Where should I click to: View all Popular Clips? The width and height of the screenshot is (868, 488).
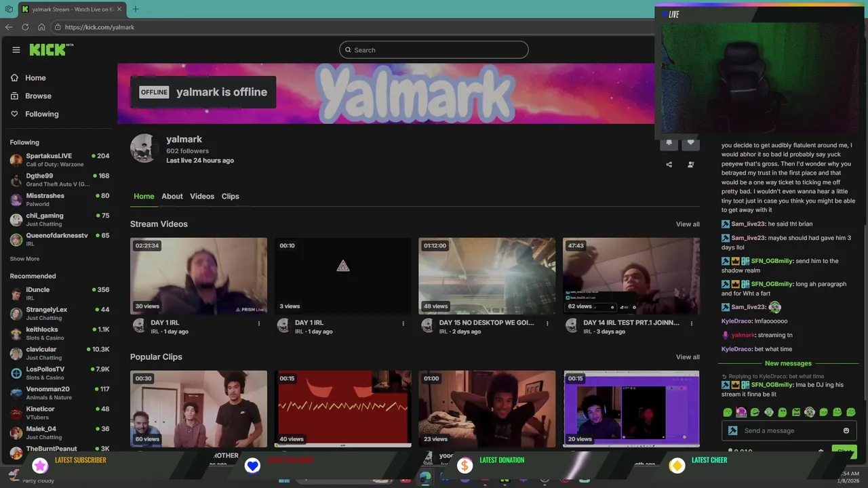pyautogui.click(x=688, y=357)
